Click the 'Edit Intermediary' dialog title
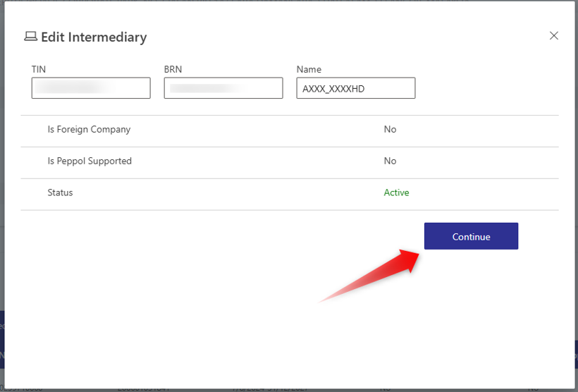This screenshot has height=392, width=578. pos(94,37)
